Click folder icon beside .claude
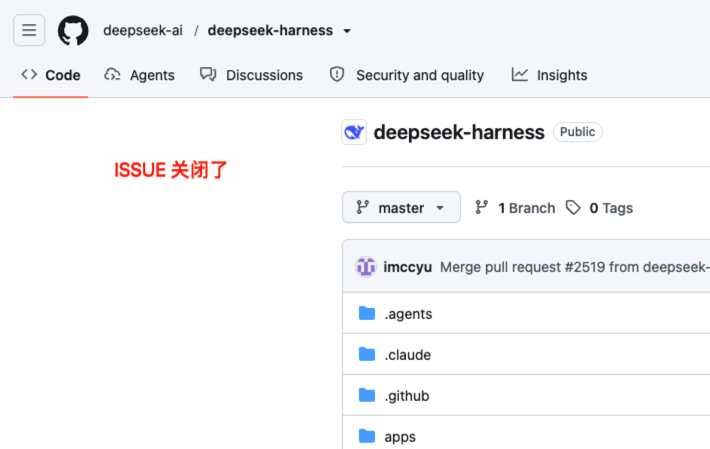 [367, 354]
